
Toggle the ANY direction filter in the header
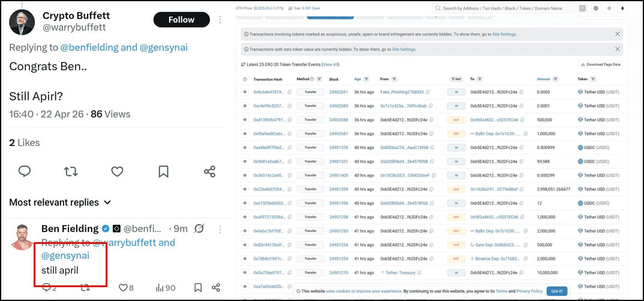456,79
